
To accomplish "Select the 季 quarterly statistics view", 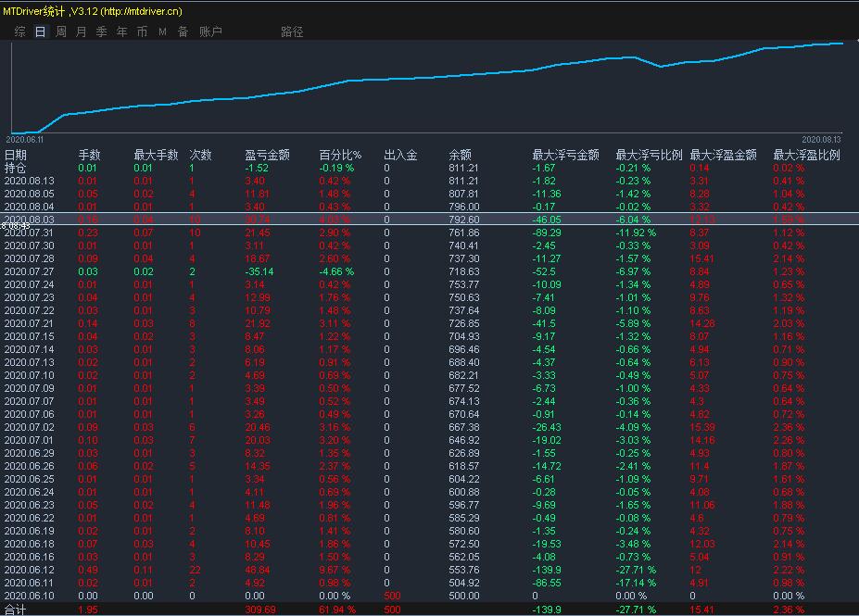I will 100,31.
